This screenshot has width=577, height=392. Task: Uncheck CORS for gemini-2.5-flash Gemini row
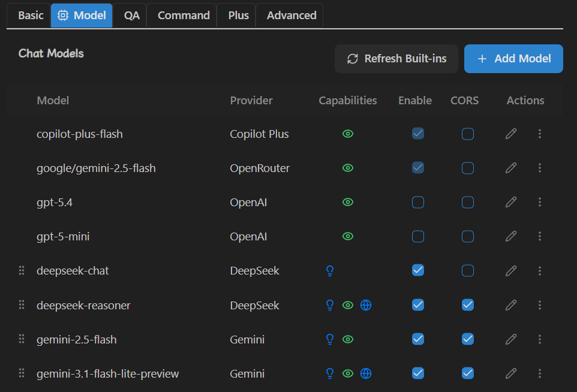467,339
